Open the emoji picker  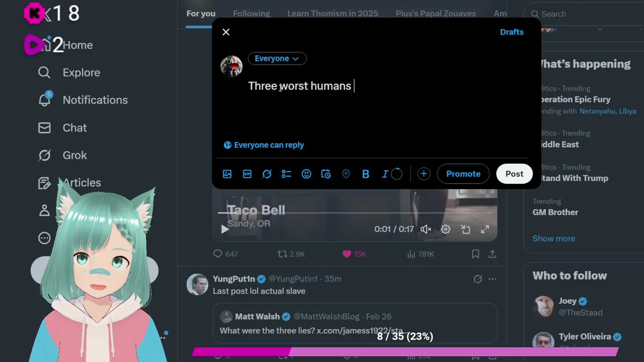click(x=306, y=174)
